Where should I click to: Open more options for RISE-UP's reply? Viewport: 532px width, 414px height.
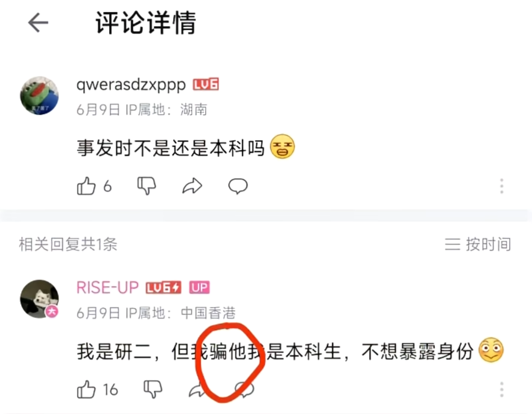(x=502, y=389)
